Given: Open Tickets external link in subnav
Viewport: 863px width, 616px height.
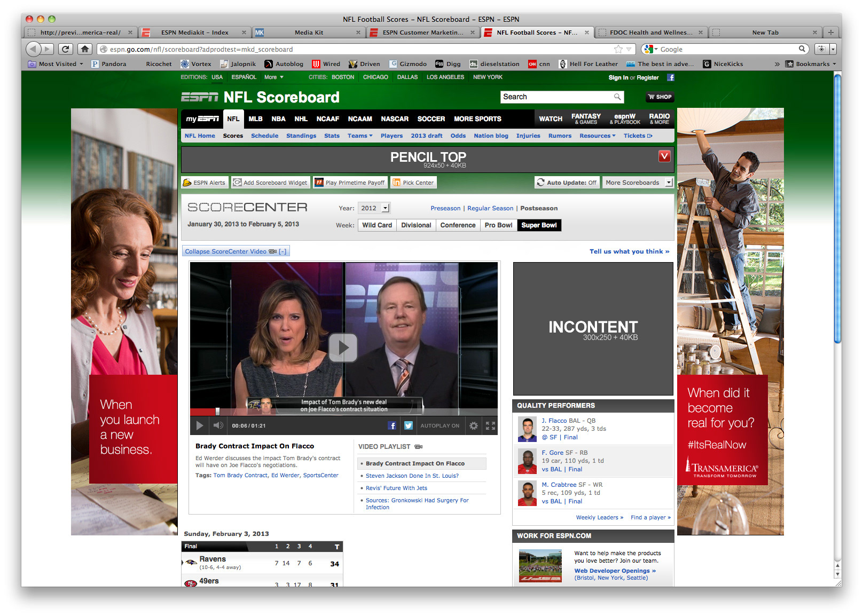Looking at the screenshot, I should pyautogui.click(x=638, y=136).
